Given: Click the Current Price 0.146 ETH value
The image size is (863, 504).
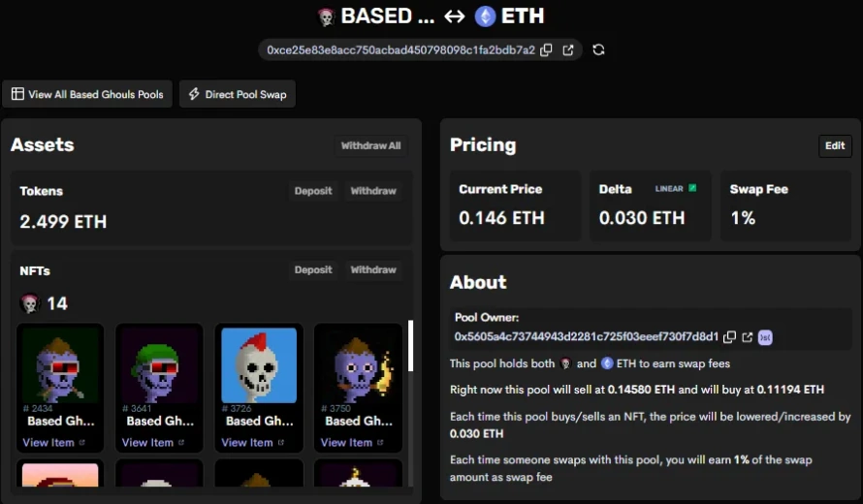Looking at the screenshot, I should click(x=501, y=218).
